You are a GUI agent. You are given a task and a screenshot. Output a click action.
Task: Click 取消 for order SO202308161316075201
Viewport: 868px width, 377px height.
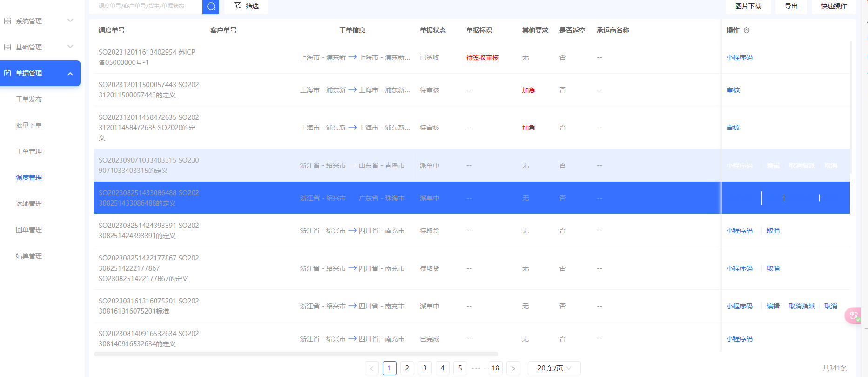(831, 306)
